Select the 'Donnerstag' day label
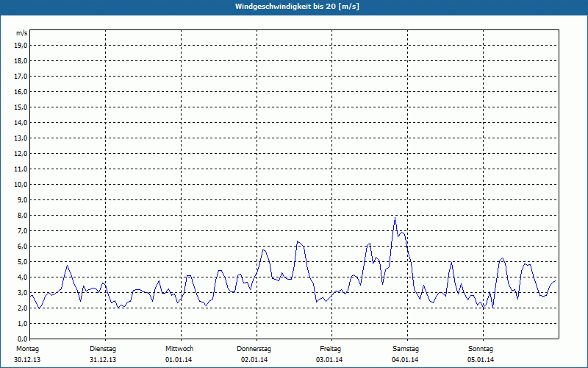 coord(254,349)
